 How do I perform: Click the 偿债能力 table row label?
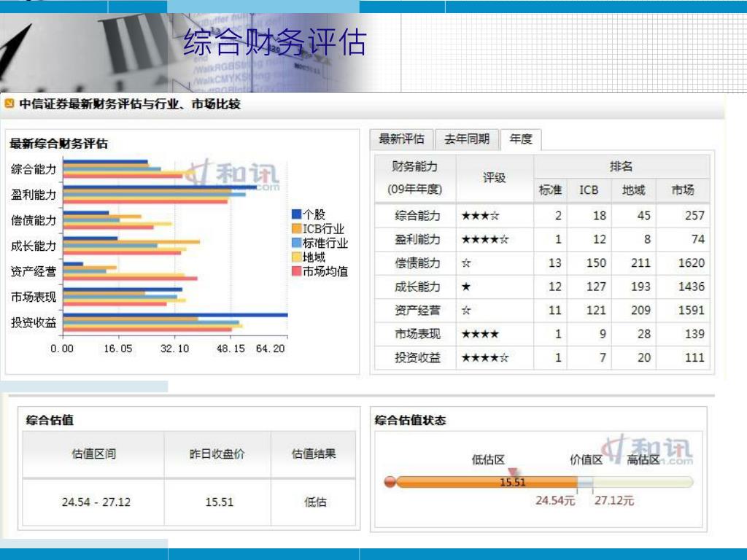coord(417,263)
